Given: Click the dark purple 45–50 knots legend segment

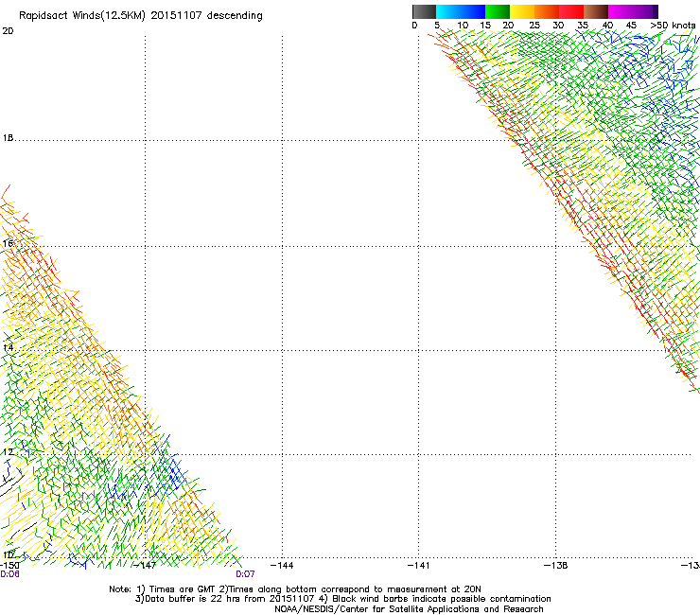Looking at the screenshot, I should pyautogui.click(x=645, y=11).
